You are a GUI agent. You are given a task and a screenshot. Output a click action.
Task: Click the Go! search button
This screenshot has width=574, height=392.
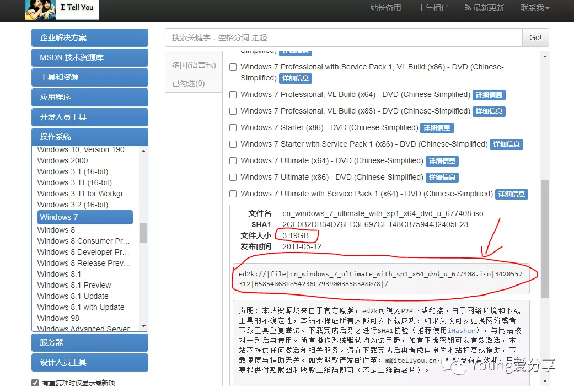click(535, 37)
